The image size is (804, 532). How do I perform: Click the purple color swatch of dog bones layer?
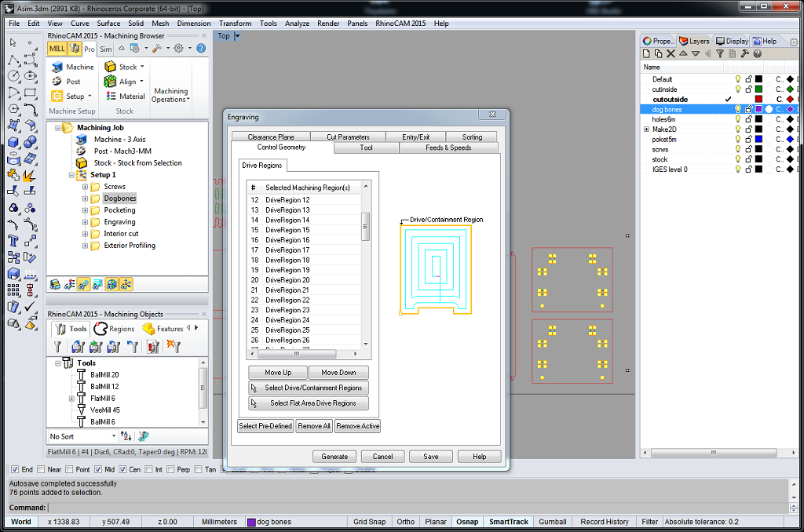coord(758,109)
